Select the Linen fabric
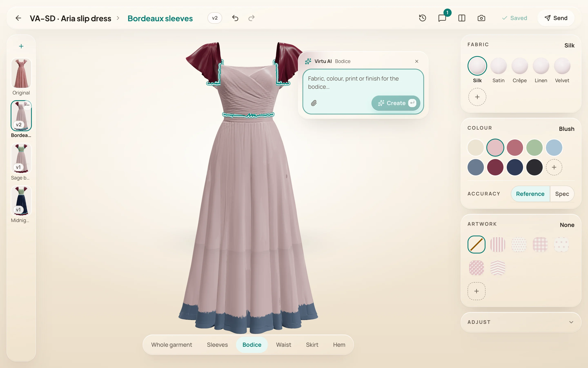Image resolution: width=588 pixels, height=368 pixels. [541, 70]
